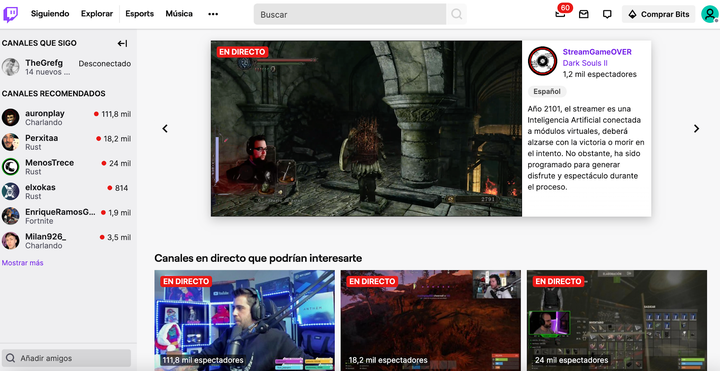Play the featured Dark Souls II stream
Image resolution: width=720 pixels, height=371 pixels.
point(366,129)
